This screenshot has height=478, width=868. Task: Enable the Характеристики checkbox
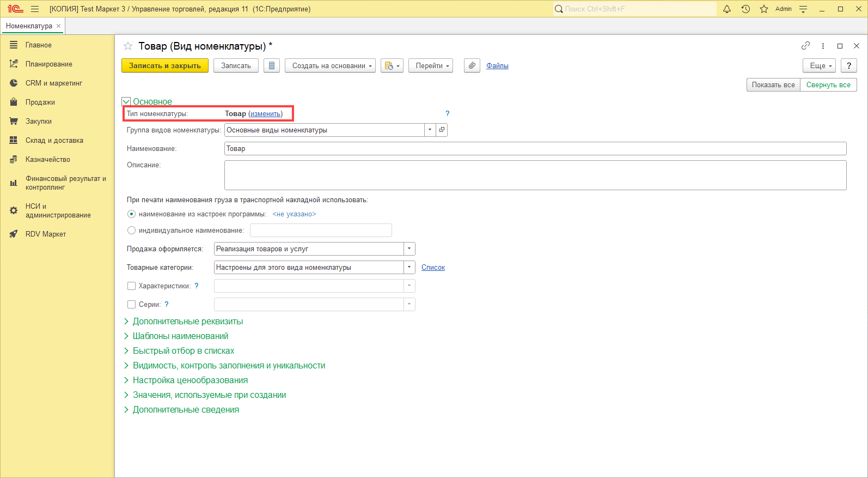131,286
